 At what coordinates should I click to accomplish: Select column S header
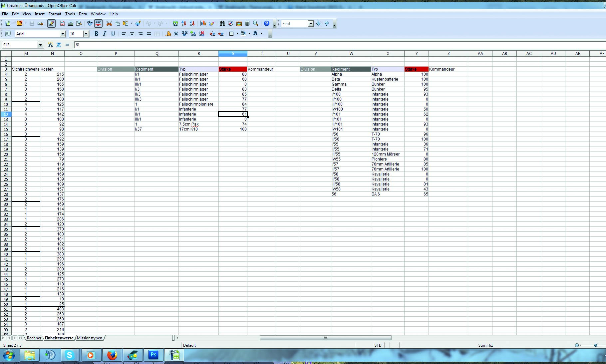click(233, 53)
